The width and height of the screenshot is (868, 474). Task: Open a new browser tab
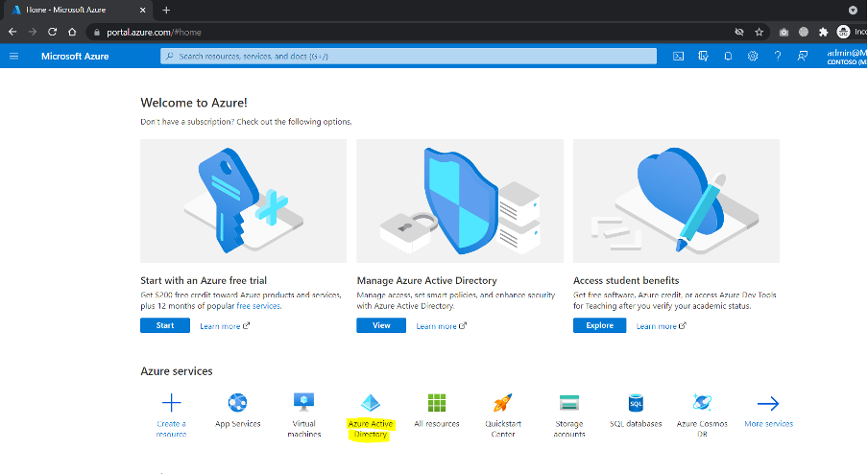click(x=166, y=10)
